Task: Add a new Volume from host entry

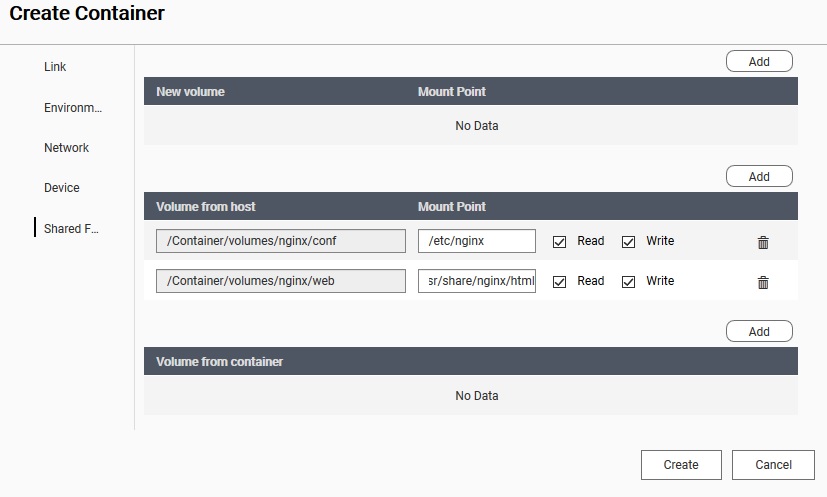Action: tap(759, 176)
